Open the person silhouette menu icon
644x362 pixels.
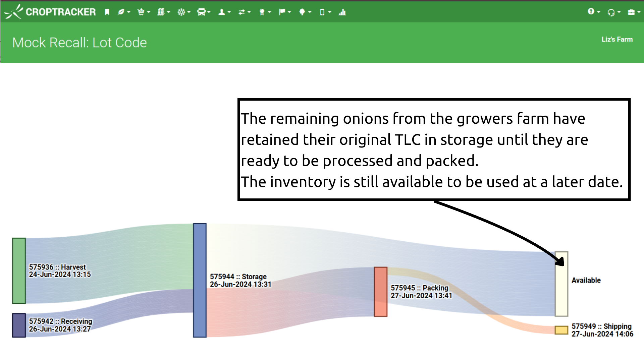click(x=222, y=12)
